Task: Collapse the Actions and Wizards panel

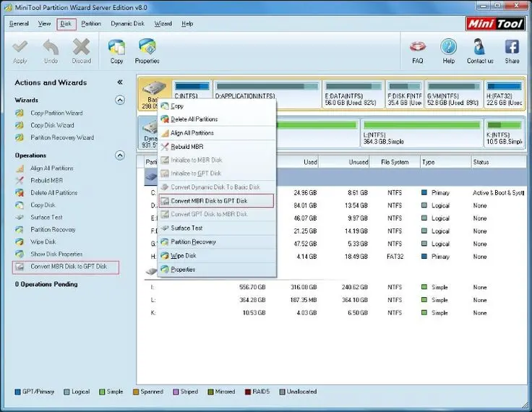Action: [x=120, y=82]
